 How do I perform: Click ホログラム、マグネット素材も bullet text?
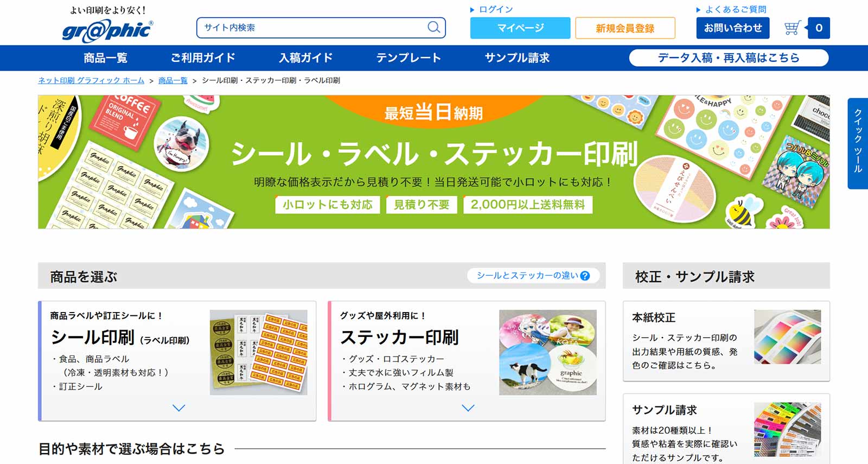410,386
